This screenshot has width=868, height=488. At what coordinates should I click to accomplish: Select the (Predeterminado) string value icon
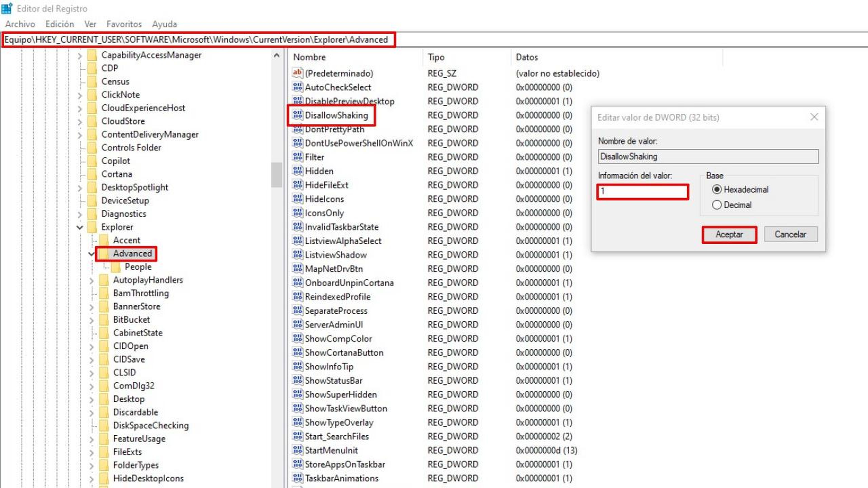tap(297, 73)
